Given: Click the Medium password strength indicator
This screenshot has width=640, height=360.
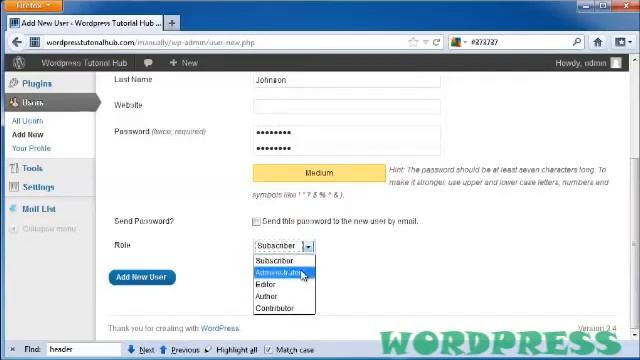Looking at the screenshot, I should coord(319,173).
